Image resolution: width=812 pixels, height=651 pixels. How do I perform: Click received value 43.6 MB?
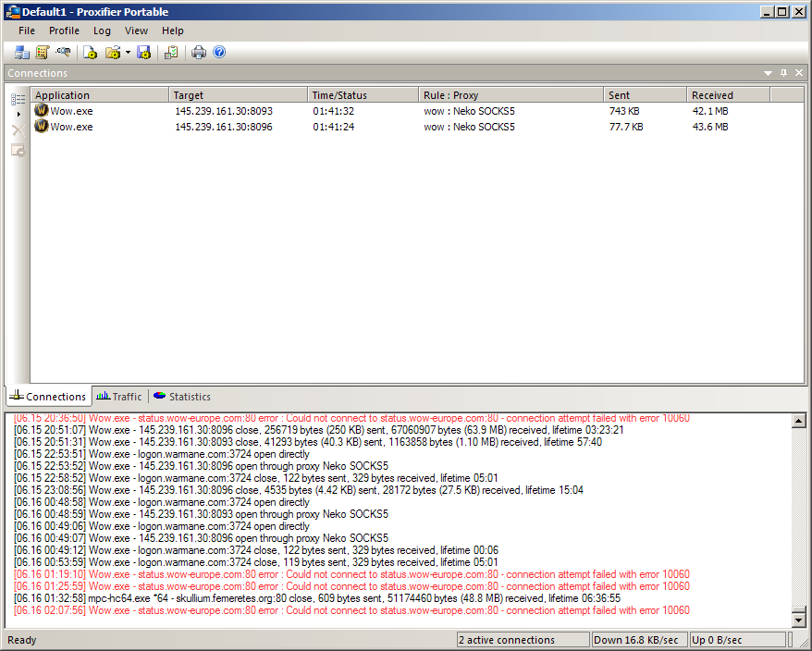[x=710, y=127]
